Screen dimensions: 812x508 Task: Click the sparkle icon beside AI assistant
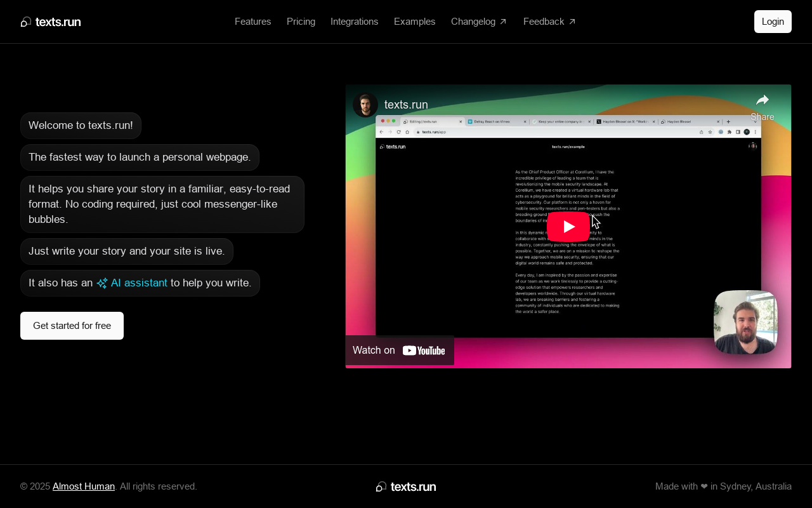point(101,283)
